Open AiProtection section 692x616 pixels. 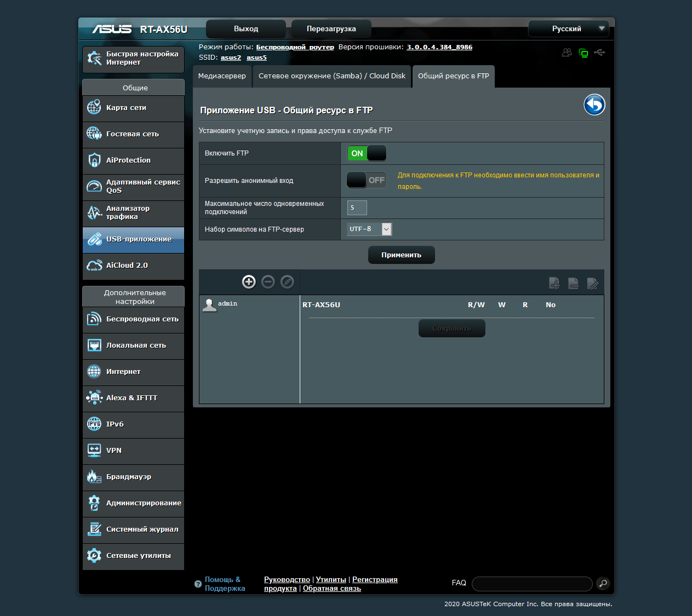tap(133, 160)
